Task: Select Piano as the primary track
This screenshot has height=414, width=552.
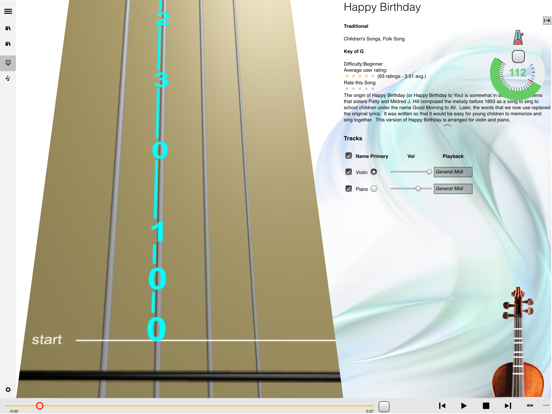Action: pyautogui.click(x=374, y=189)
